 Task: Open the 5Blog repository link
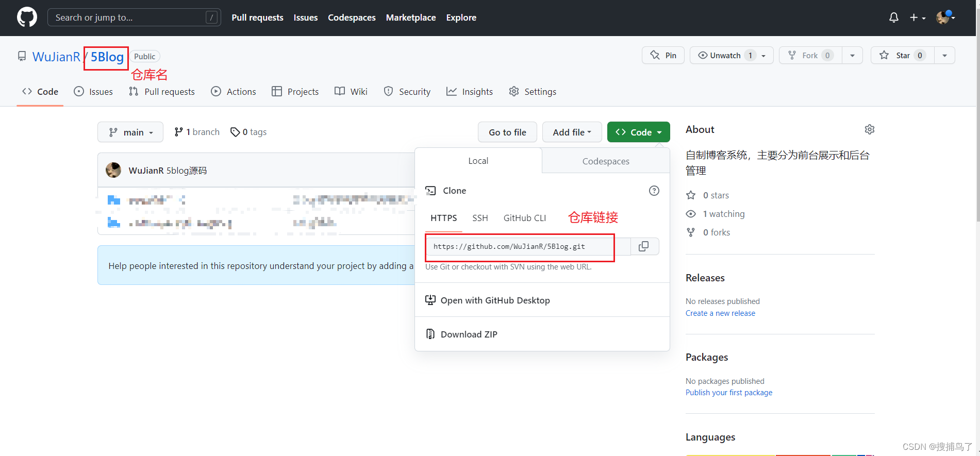coord(107,57)
